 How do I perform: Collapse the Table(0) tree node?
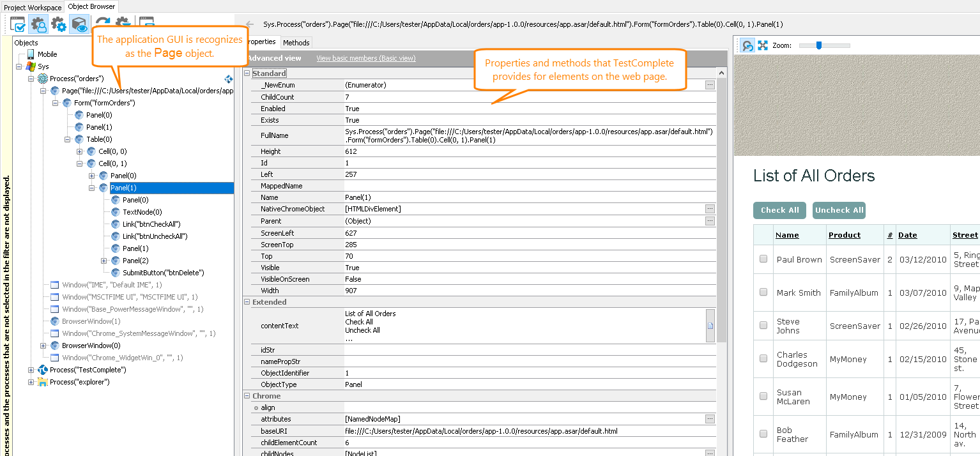coord(68,139)
